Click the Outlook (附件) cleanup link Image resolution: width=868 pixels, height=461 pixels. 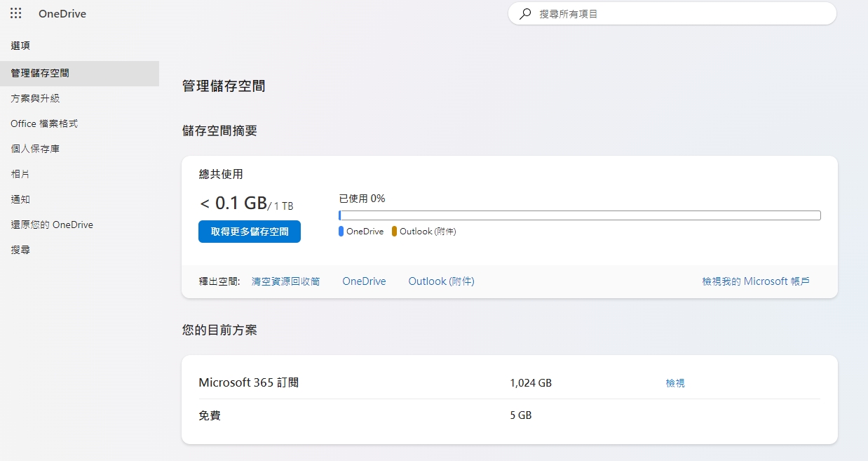click(440, 281)
